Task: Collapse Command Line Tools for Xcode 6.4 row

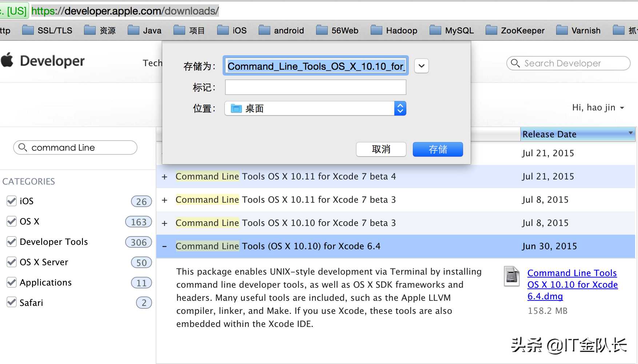Action: (x=164, y=246)
